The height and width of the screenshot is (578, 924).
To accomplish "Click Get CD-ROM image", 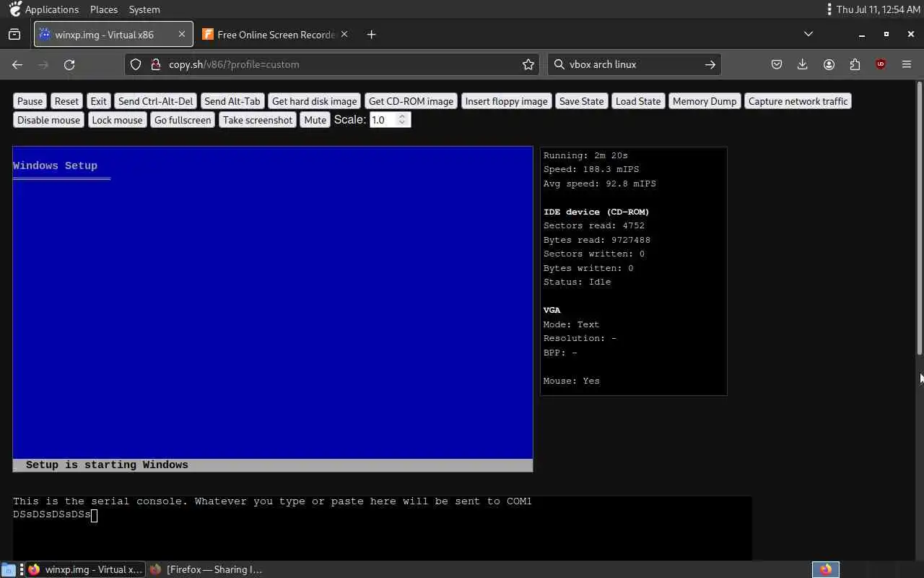I will 411,101.
